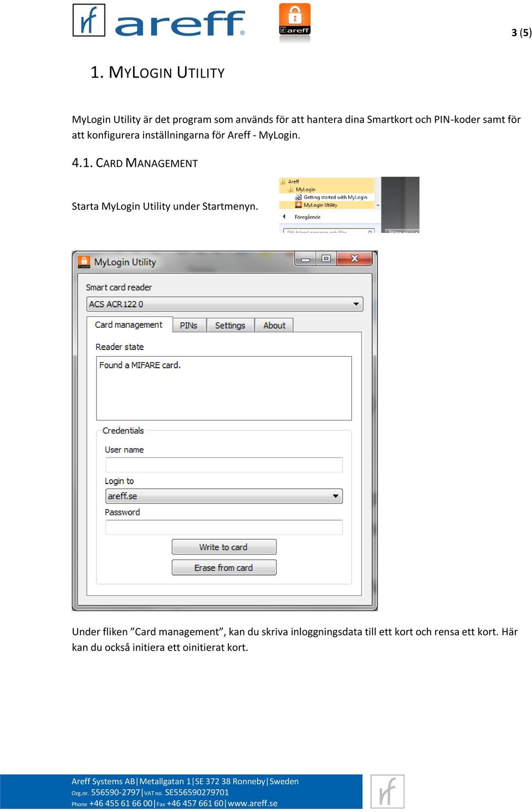The image size is (532, 812).
Task: Maximize the MyLogin Utility window
Action: (x=326, y=259)
